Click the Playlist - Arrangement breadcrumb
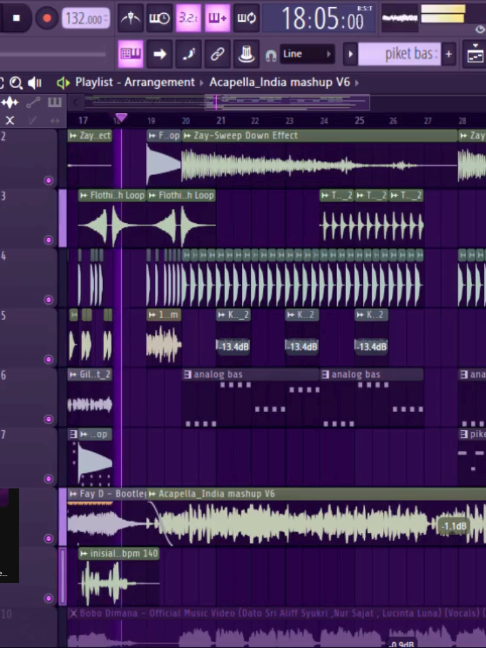 point(135,82)
